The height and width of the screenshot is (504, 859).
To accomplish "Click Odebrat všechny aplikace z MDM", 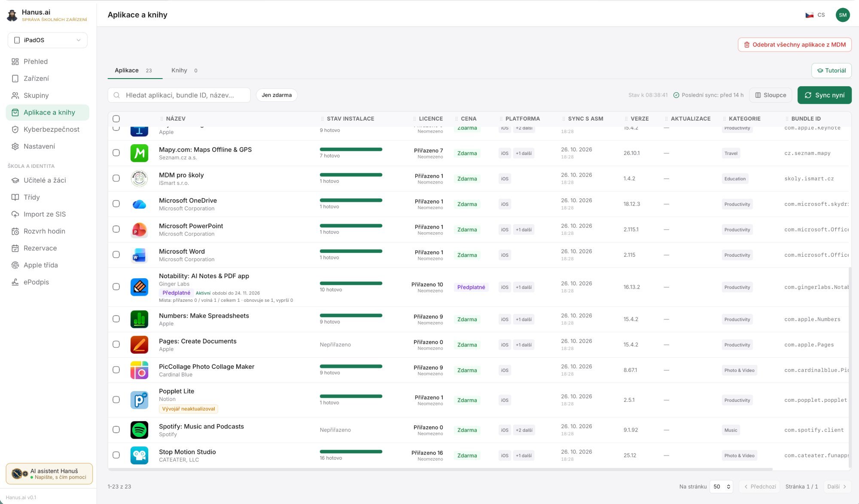I will click(x=795, y=45).
